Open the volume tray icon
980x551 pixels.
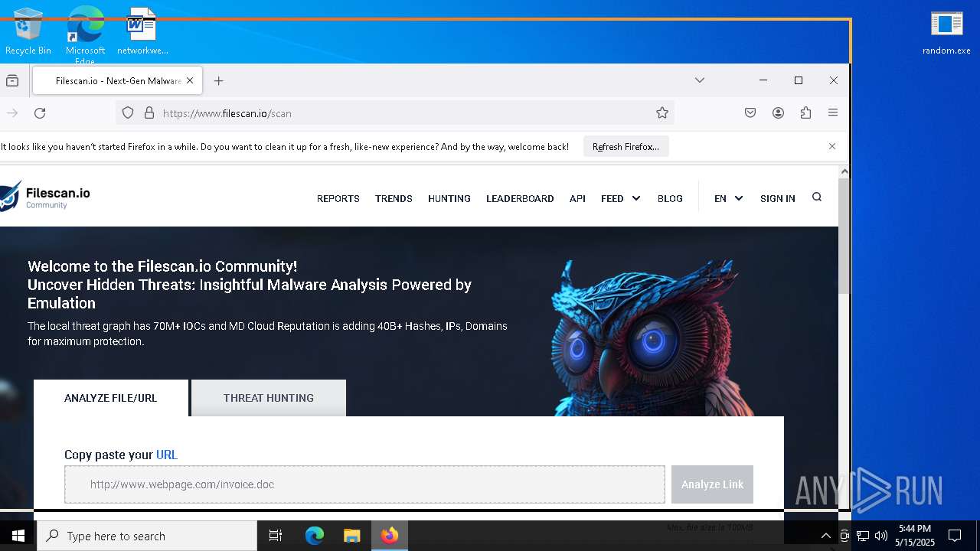tap(880, 536)
